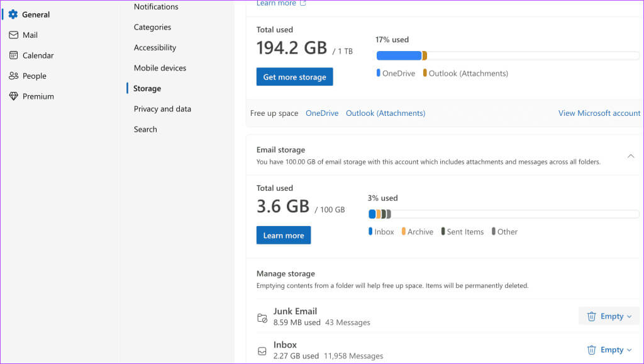This screenshot has width=644, height=364.
Task: Open the Outlook (Attachments) free up space link
Action: (386, 113)
